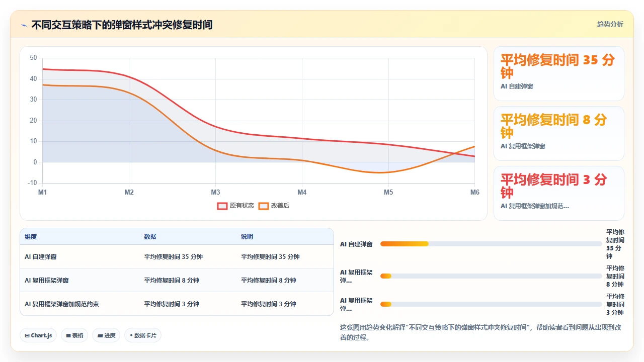Click the M3 axis label
644x362 pixels.
(x=215, y=192)
